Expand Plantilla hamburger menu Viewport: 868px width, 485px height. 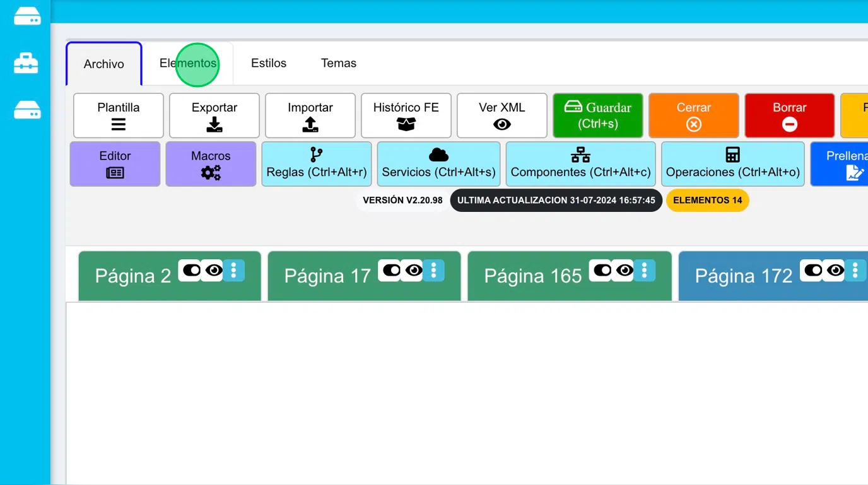tap(119, 116)
